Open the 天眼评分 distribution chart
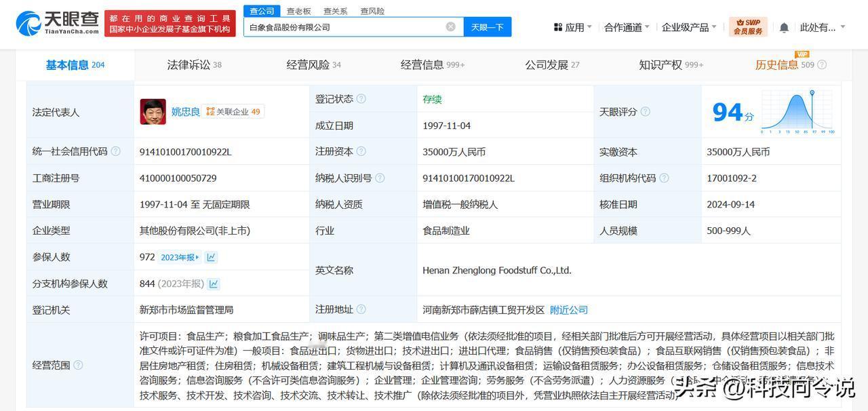Screen dimensions: 868x411 tap(798, 112)
